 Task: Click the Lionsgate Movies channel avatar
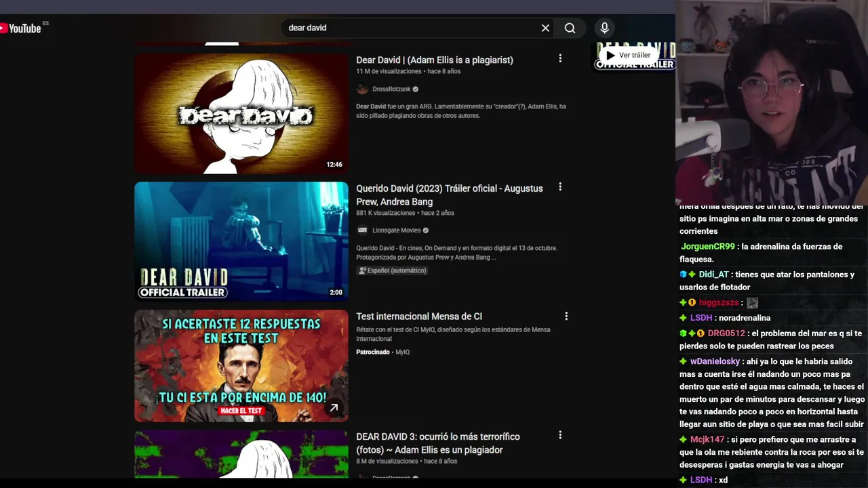tap(362, 230)
